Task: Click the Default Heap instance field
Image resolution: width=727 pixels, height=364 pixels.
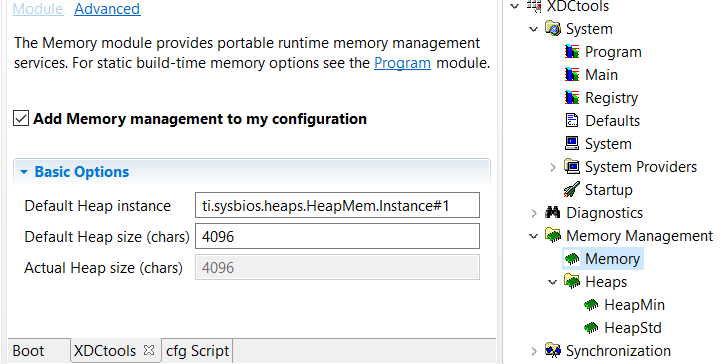Action: [x=337, y=205]
